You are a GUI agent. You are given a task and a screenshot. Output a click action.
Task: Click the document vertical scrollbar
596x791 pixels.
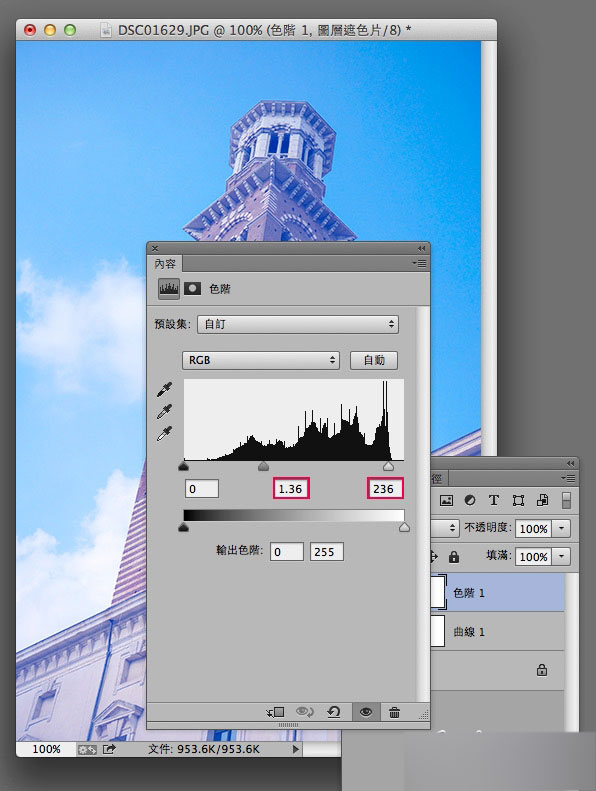tap(489, 247)
